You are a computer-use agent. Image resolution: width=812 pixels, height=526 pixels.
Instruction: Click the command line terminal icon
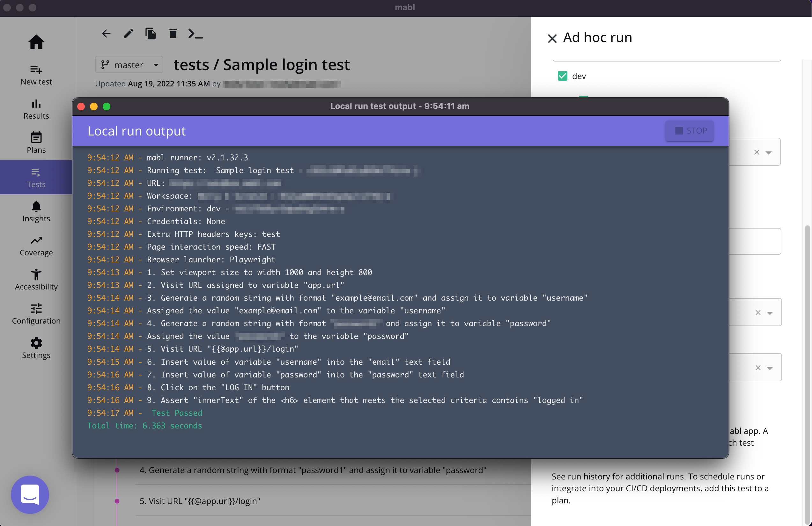pos(196,34)
